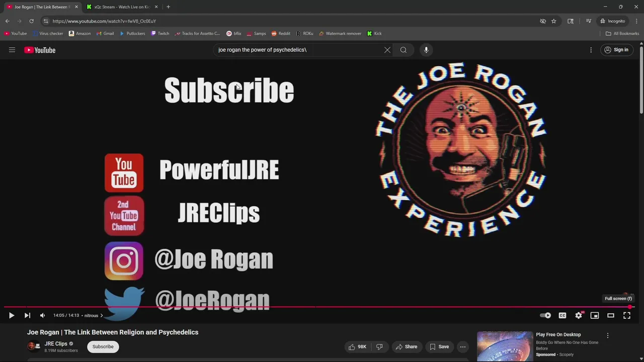Subscribe to JRE Clips channel
Viewport: 644px width, 362px height.
click(103, 346)
